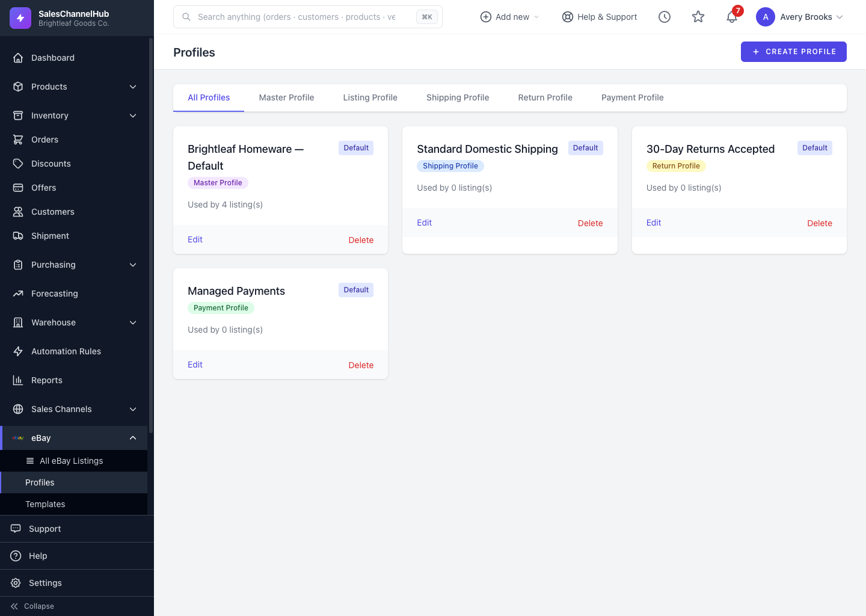The height and width of the screenshot is (616, 866).
Task: Collapse the sidebar
Action: pyautogui.click(x=32, y=606)
